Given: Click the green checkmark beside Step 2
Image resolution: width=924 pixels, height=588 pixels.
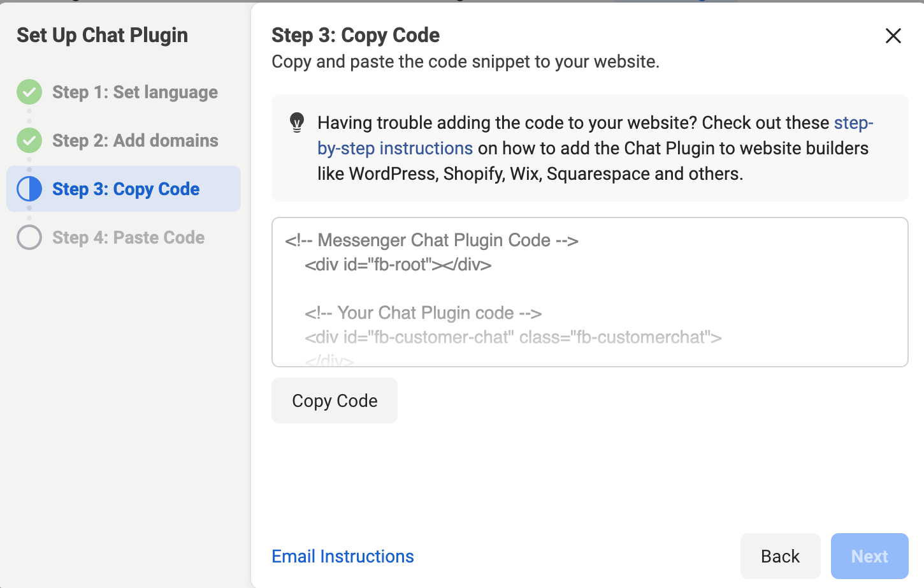Looking at the screenshot, I should pyautogui.click(x=29, y=140).
